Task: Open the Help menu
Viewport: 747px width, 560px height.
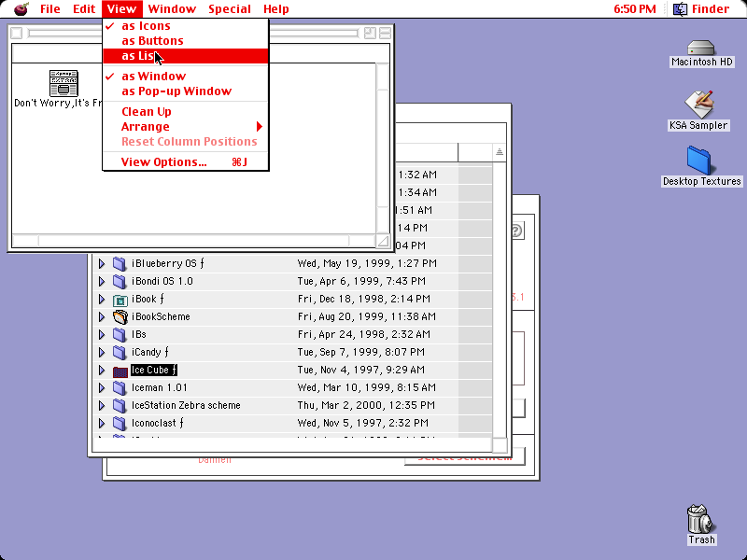Action: [x=276, y=8]
